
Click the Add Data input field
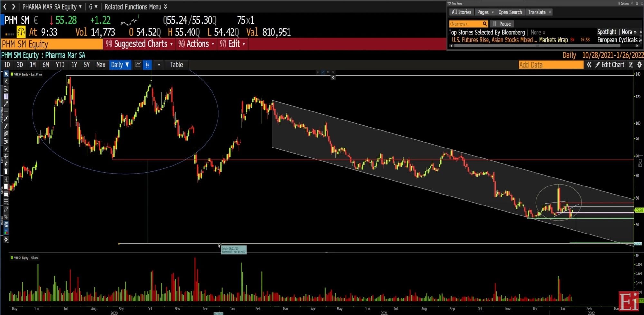(551, 65)
